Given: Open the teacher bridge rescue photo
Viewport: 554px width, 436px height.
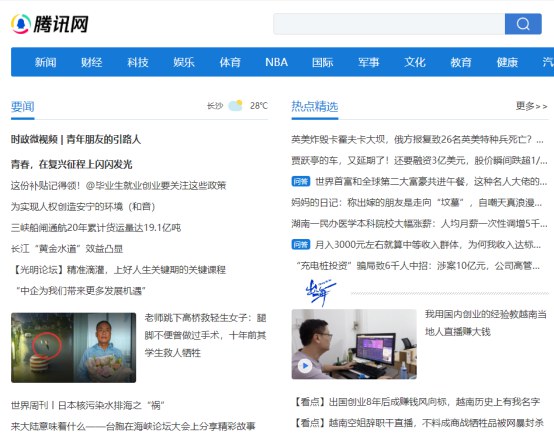Looking at the screenshot, I should tap(73, 348).
